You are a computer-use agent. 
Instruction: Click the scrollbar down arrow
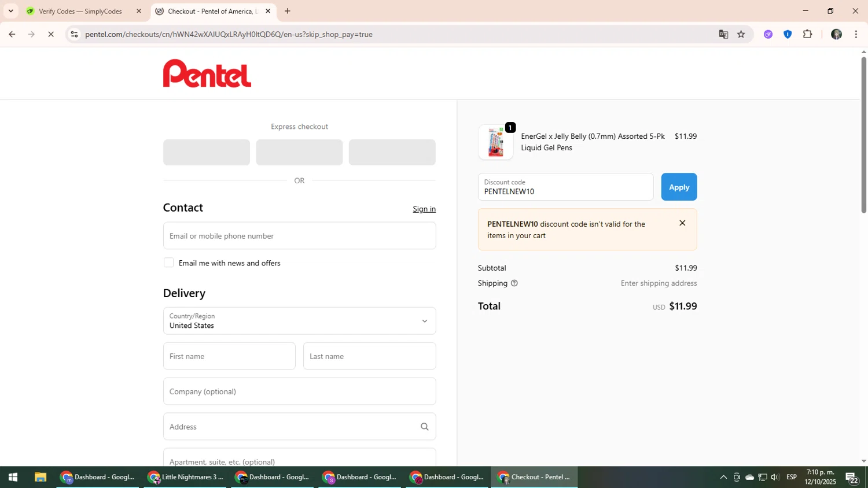click(863, 461)
